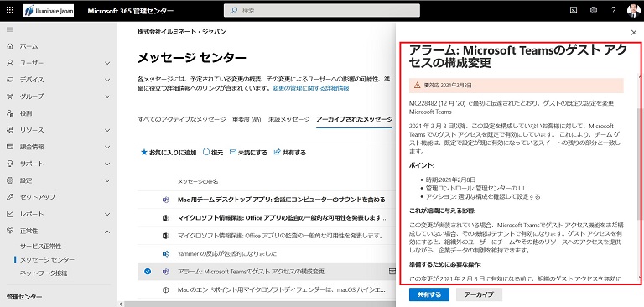Collapse navigation with hamburger icon
Screen dimensions: 644x307
10,29
